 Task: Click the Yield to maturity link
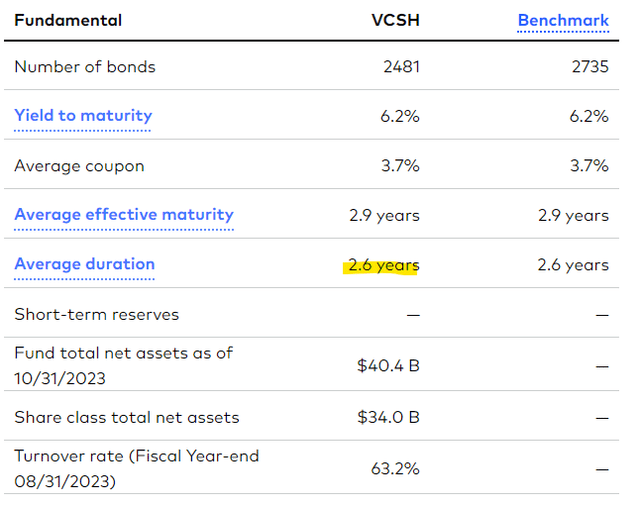pos(83,116)
